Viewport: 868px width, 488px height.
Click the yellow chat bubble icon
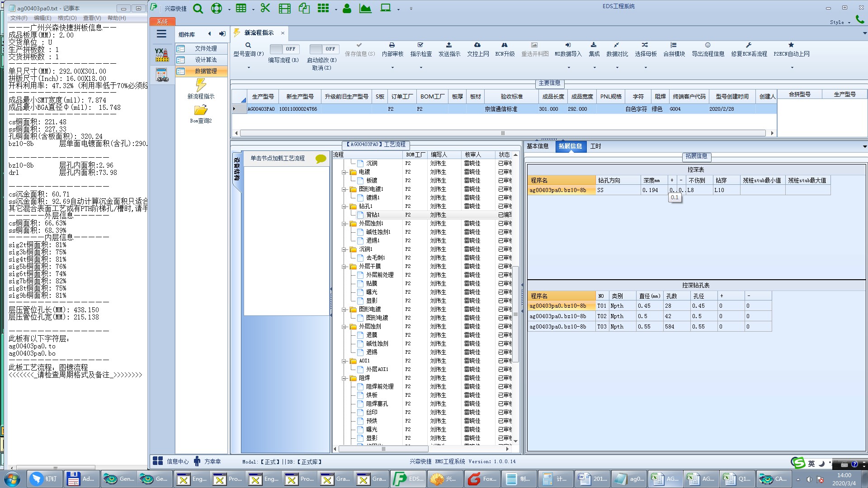pyautogui.click(x=321, y=159)
